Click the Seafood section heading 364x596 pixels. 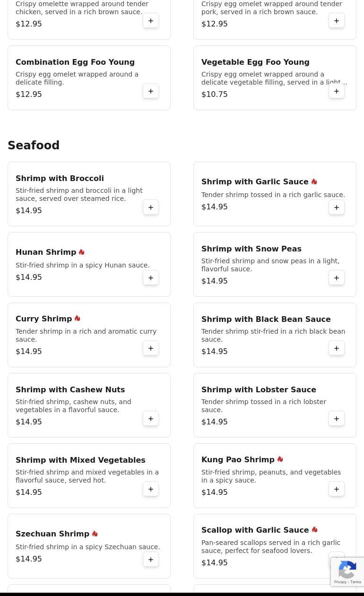34,146
